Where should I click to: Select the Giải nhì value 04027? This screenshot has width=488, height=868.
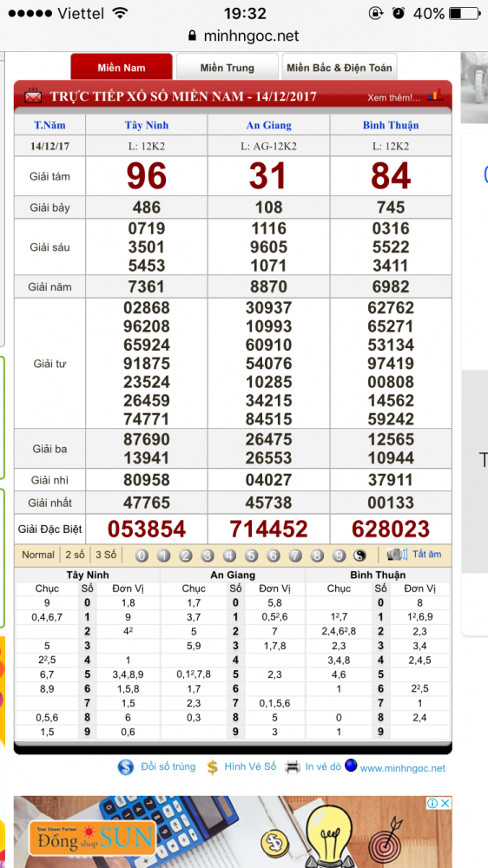coord(268,479)
